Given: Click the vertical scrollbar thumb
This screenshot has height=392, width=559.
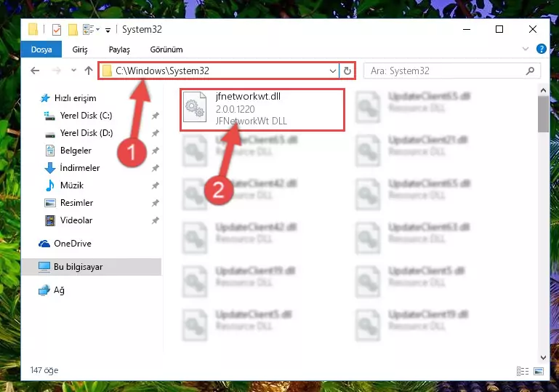Looking at the screenshot, I should 543,114.
